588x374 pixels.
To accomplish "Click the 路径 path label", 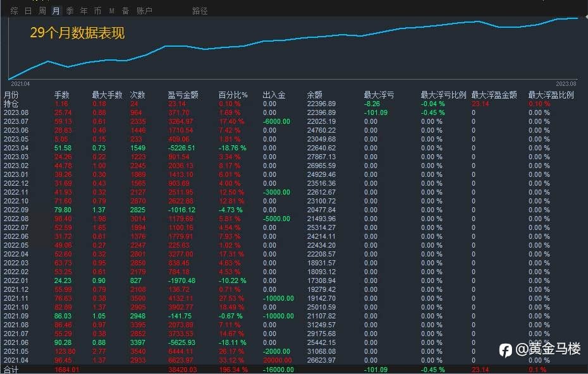I will [x=200, y=11].
